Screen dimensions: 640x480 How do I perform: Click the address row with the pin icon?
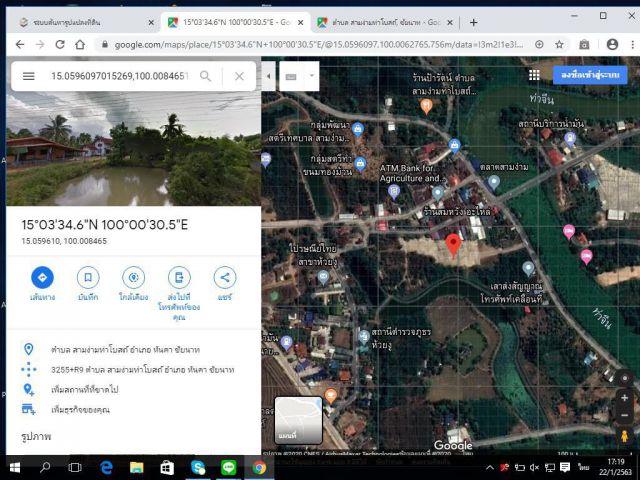tap(133, 350)
